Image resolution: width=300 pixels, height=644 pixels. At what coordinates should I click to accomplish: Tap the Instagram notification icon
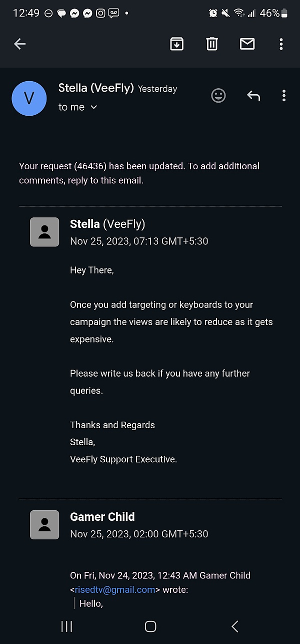pyautogui.click(x=100, y=14)
